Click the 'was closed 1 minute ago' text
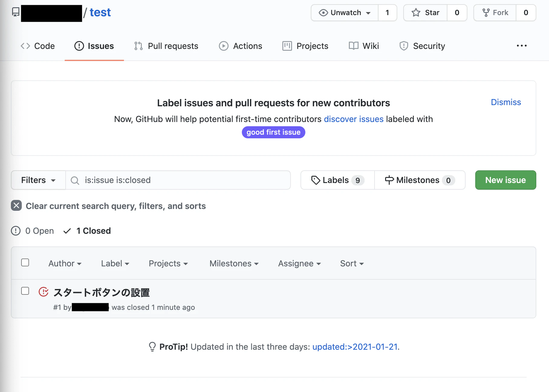This screenshot has width=549, height=392. coord(153,307)
